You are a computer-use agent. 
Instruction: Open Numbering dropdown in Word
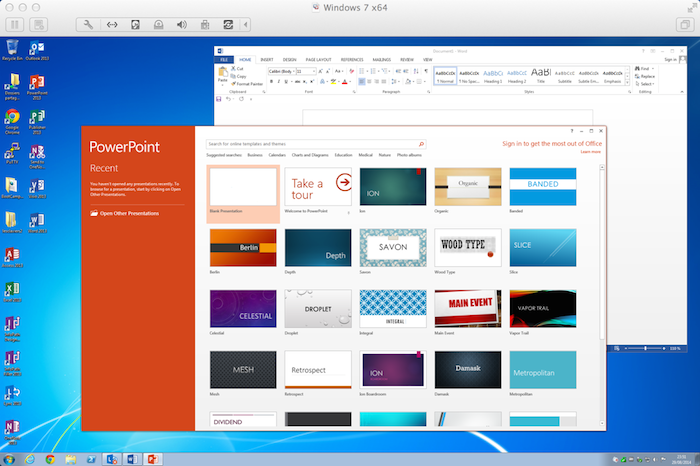pyautogui.click(x=379, y=71)
